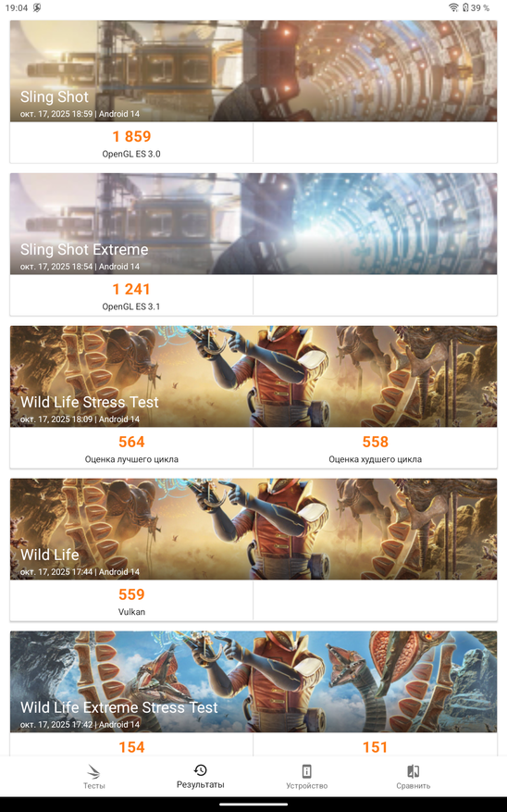Tap the Сравнить compare icon
507x812 pixels.
click(413, 771)
